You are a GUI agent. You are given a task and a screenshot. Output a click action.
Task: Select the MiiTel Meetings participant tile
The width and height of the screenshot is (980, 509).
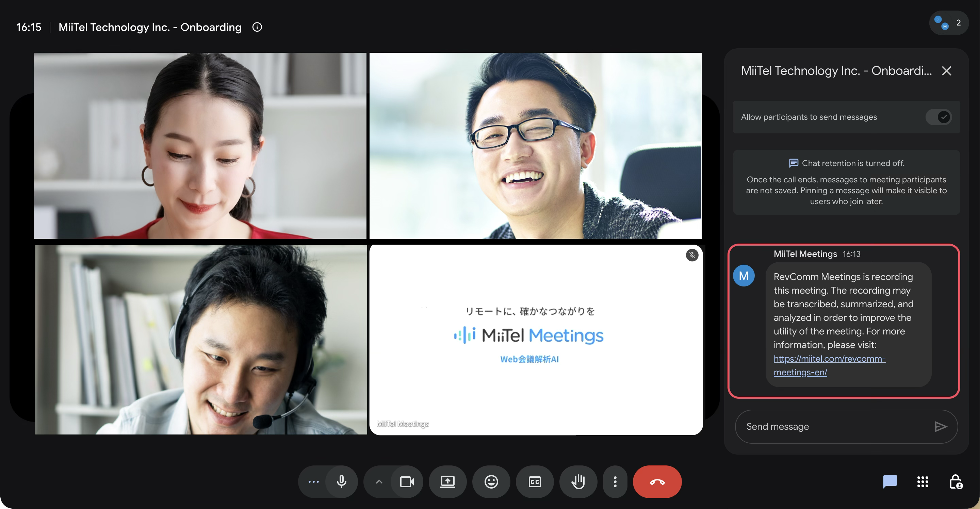(536, 340)
